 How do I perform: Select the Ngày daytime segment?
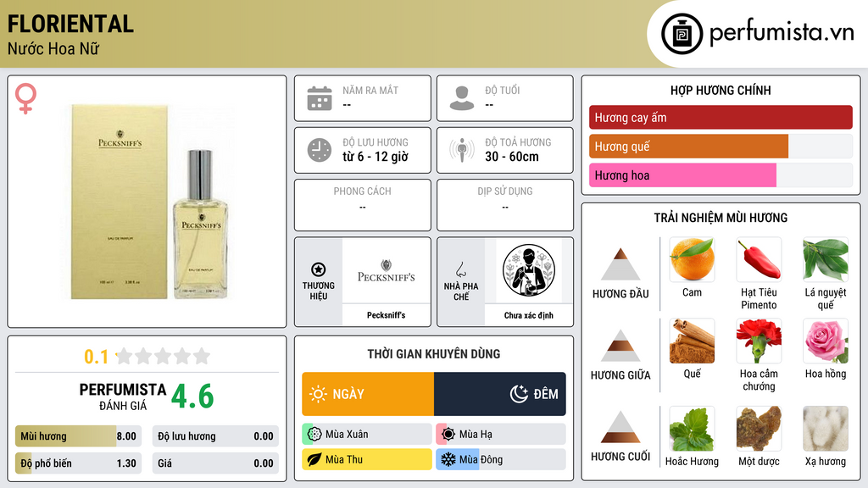368,394
